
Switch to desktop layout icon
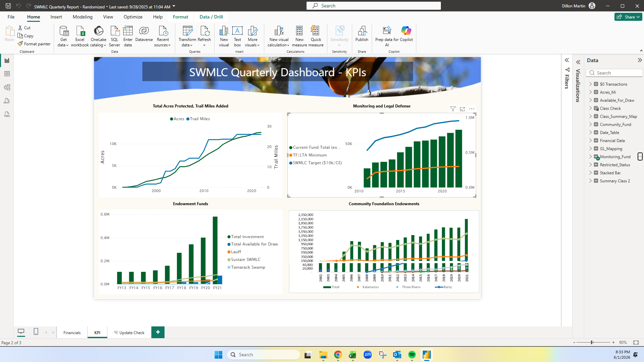(21, 332)
